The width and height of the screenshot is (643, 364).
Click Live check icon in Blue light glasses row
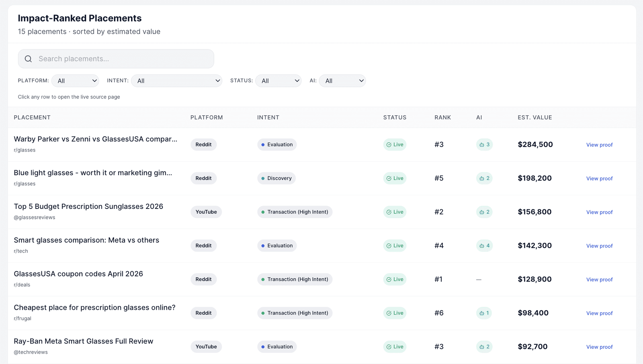coord(389,178)
